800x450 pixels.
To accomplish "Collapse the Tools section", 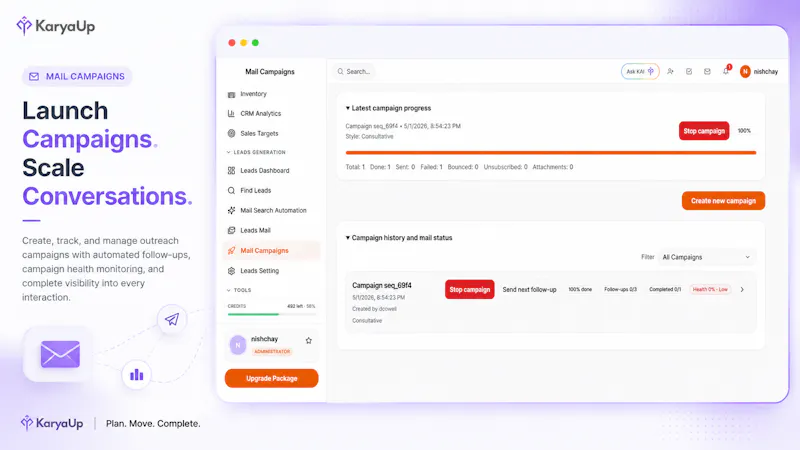I will coord(239,290).
